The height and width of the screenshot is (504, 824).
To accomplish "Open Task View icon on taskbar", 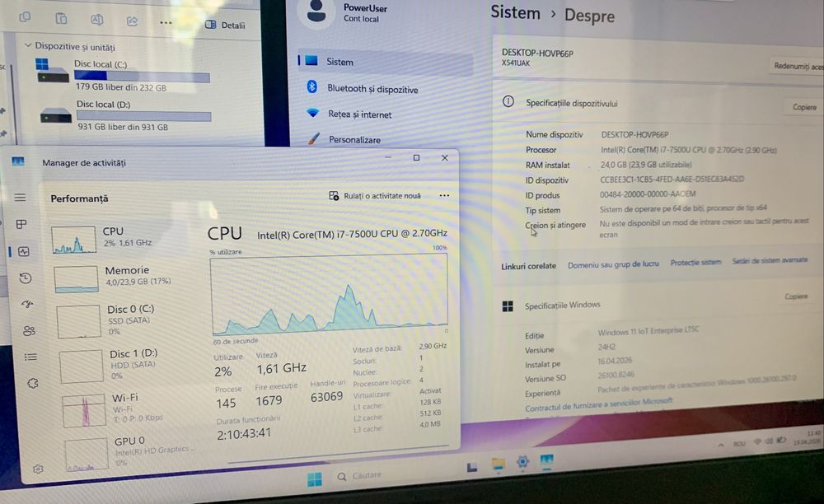I will pyautogui.click(x=472, y=467).
